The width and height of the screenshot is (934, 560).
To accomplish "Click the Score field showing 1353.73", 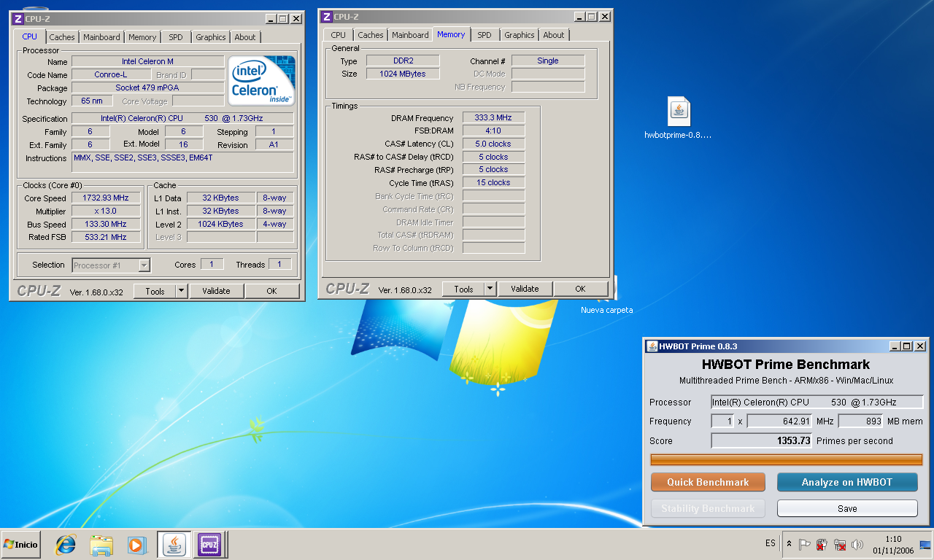I will 762,440.
